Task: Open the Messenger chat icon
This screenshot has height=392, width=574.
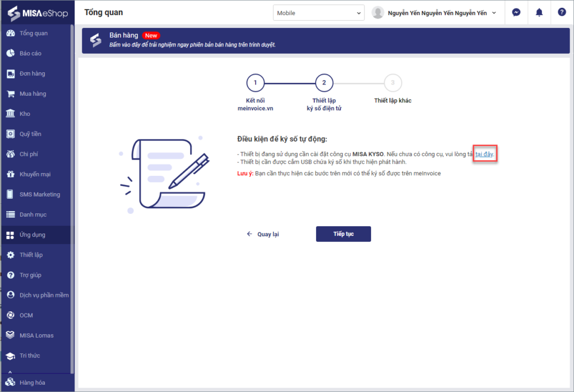Action: click(516, 12)
